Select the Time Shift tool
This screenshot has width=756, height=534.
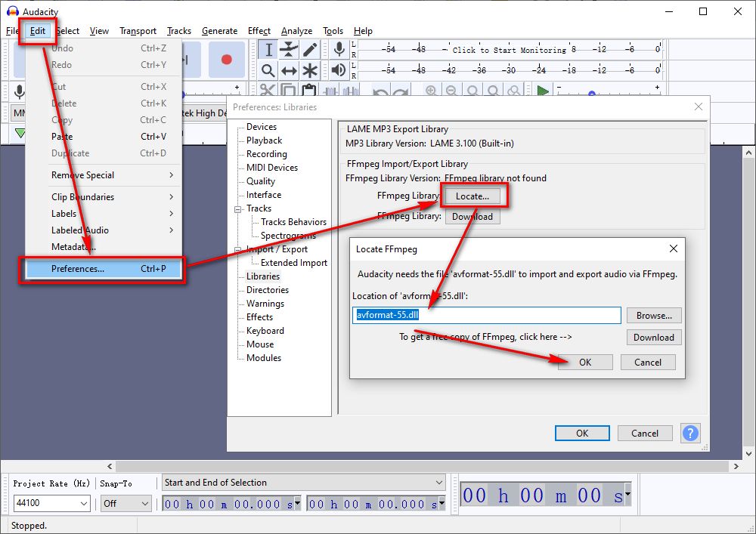pyautogui.click(x=289, y=70)
